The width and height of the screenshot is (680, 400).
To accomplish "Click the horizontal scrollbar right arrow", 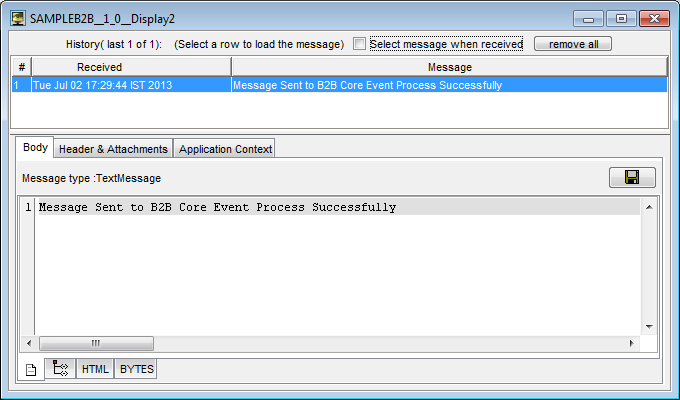I will coord(631,343).
